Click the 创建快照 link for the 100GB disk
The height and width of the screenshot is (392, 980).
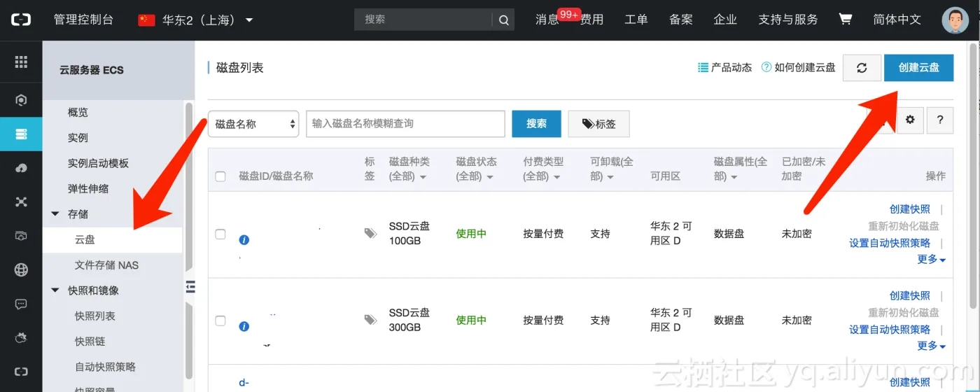909,209
